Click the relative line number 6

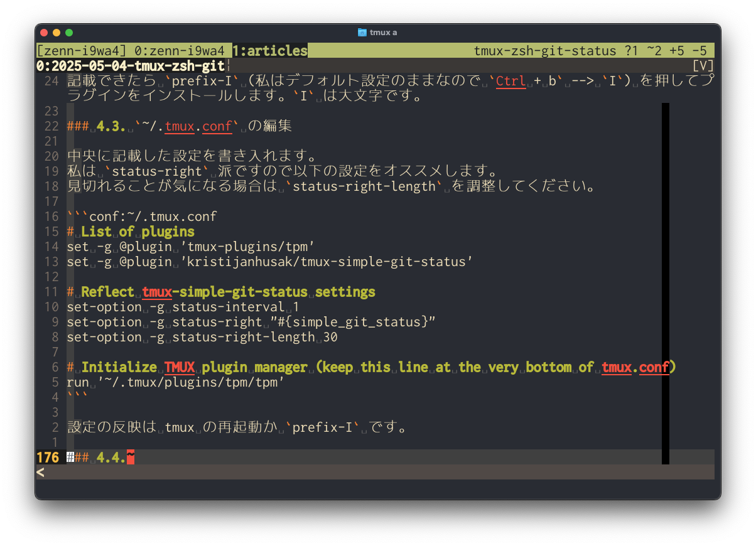55,367
